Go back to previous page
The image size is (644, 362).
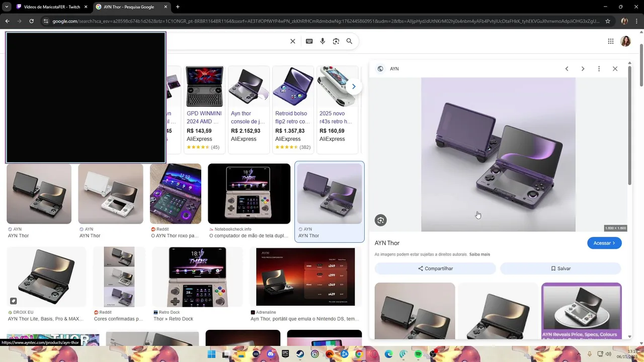pyautogui.click(x=7, y=21)
